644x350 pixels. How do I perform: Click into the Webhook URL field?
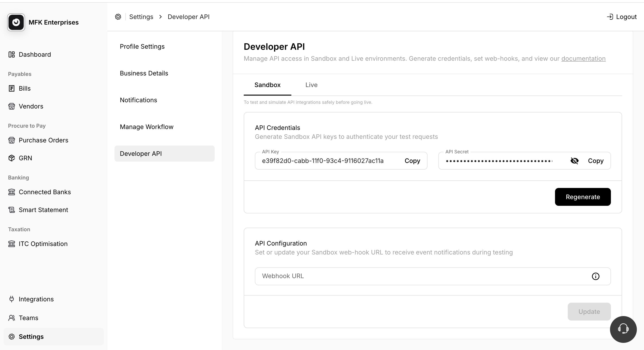420,276
